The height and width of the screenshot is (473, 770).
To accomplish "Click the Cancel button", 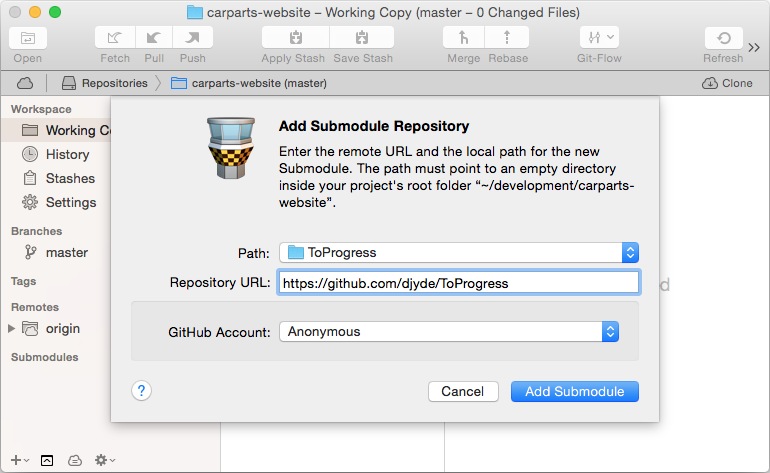I will [463, 391].
